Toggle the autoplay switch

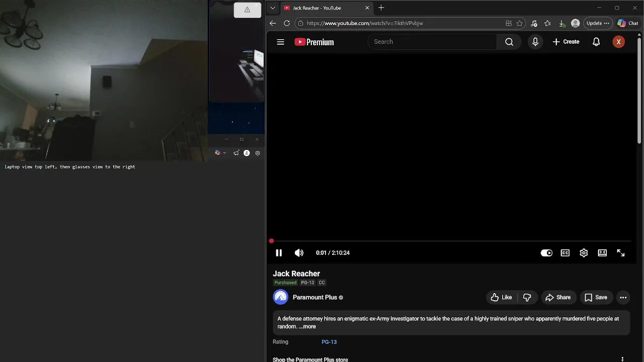tap(546, 253)
